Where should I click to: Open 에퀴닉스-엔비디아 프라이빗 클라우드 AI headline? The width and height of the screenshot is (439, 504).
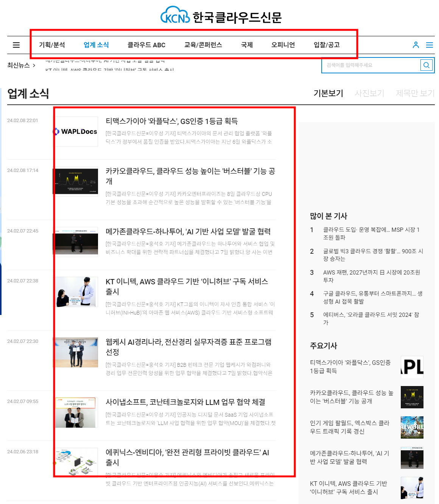pyautogui.click(x=187, y=457)
